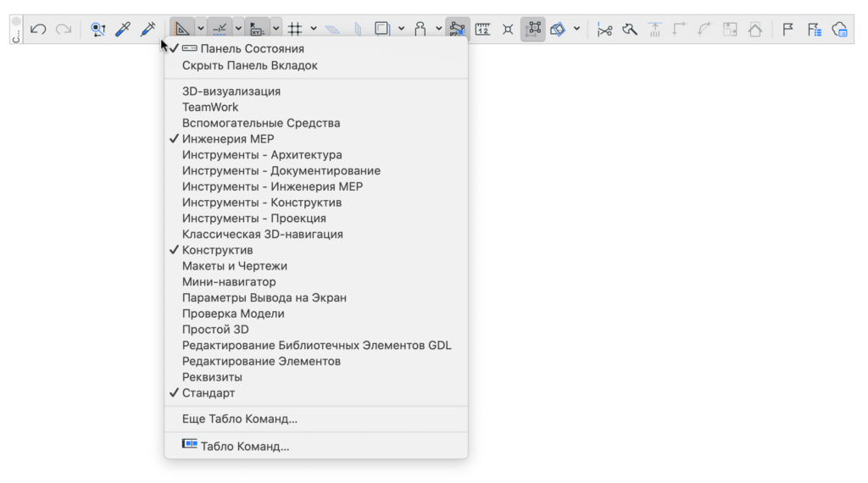Uncheck the Инженерия MEP toolbar entry
This screenshot has width=868, height=483.
(x=228, y=139)
